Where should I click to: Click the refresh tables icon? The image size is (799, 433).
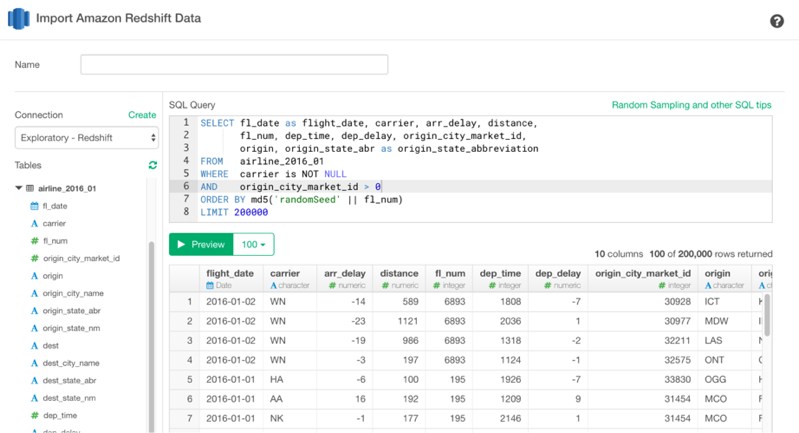coord(153,165)
